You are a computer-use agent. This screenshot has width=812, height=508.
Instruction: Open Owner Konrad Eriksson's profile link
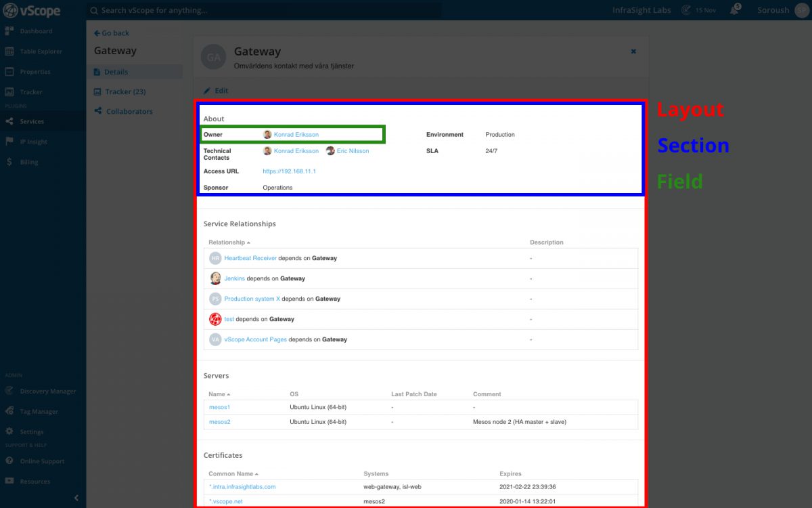coord(296,135)
